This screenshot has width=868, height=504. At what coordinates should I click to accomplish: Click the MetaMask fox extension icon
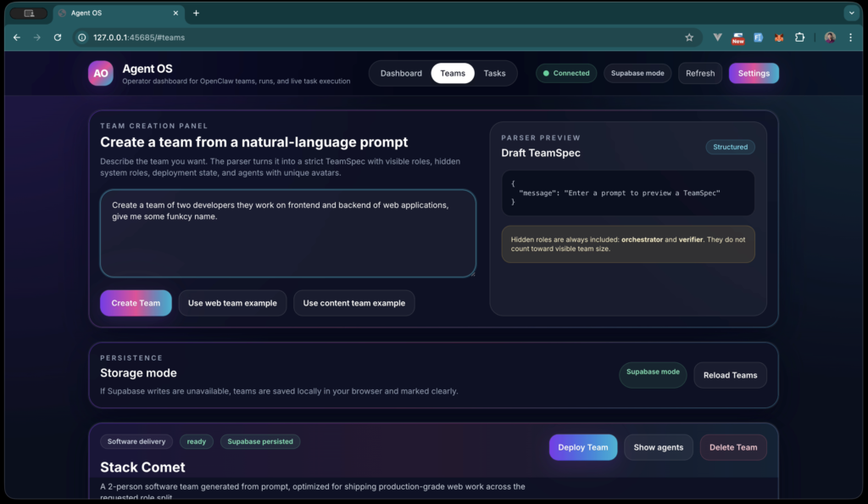point(778,37)
